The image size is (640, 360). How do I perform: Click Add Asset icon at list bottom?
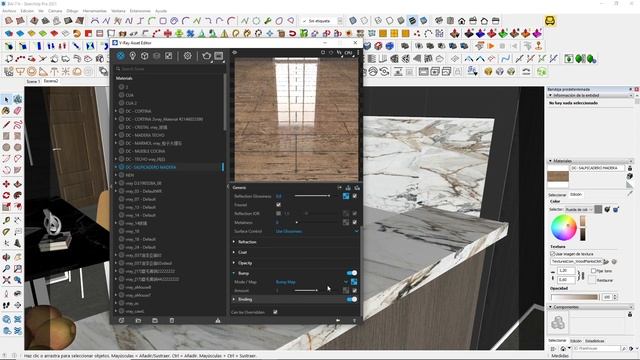121,320
